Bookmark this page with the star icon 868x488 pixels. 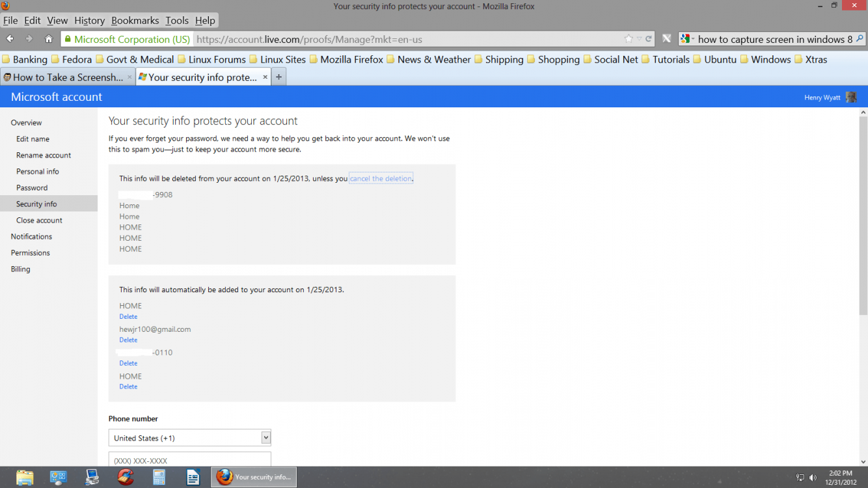(629, 39)
